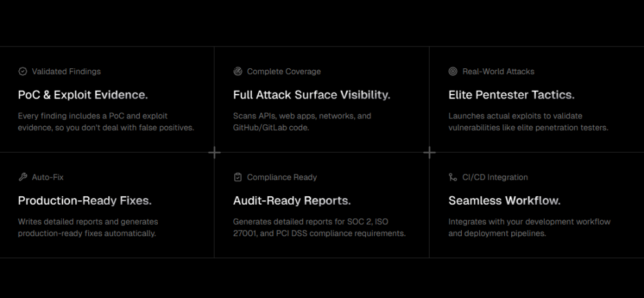The height and width of the screenshot is (298, 644).
Task: Click the Validated Findings checkmark icon
Action: [x=23, y=71]
